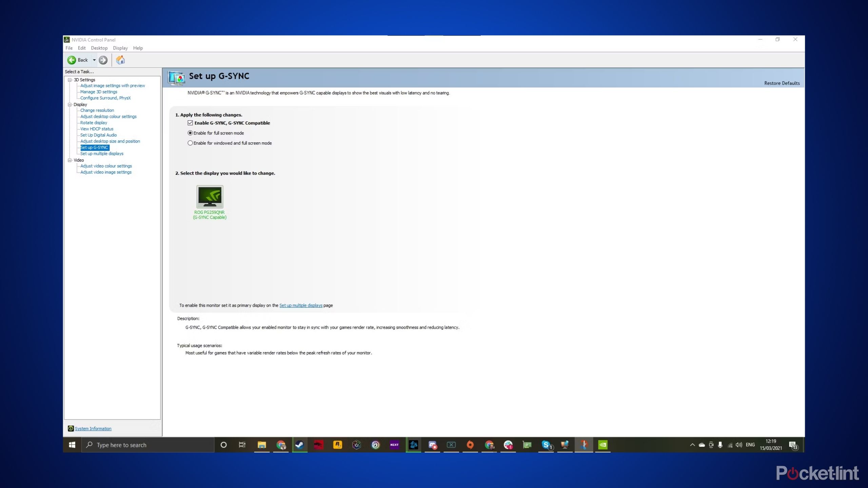The image size is (868, 488).
Task: Click Restore Defaults
Action: coord(782,83)
